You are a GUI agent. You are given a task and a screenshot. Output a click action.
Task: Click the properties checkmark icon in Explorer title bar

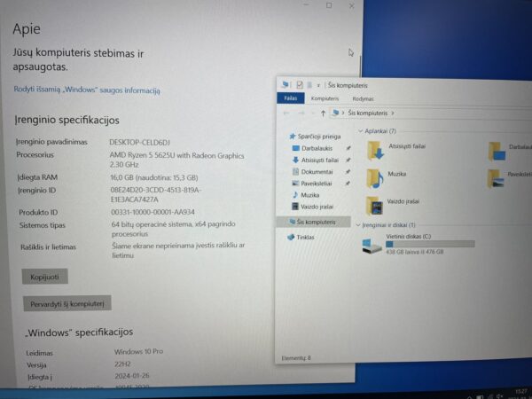(x=300, y=84)
